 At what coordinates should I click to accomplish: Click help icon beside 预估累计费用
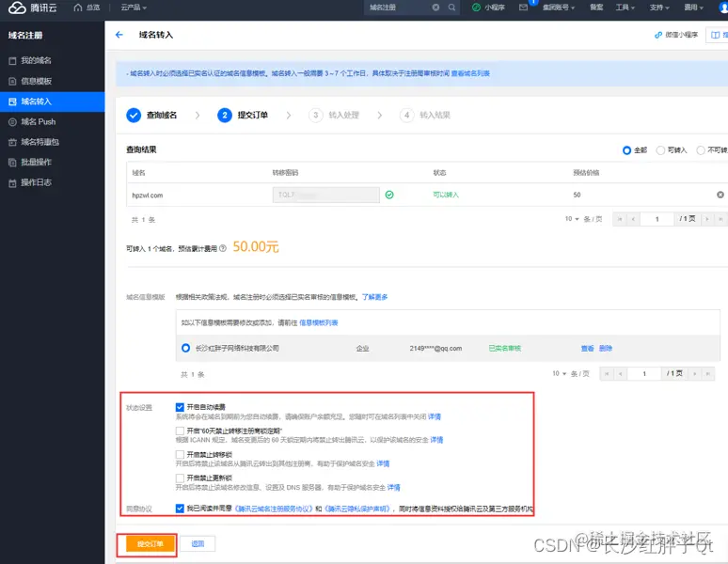tap(223, 248)
